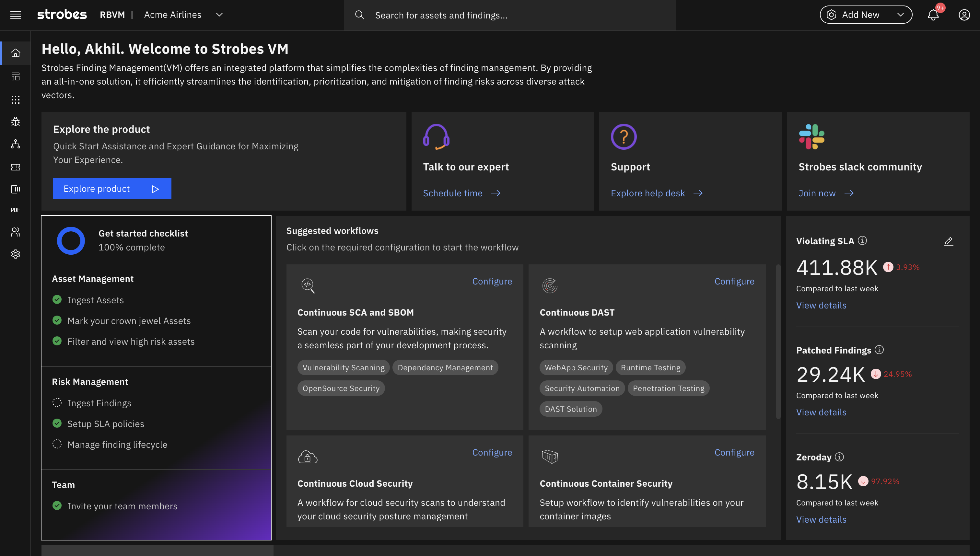Open the users icon in sidebar
Screen dimensions: 980x556
pyautogui.click(x=15, y=232)
